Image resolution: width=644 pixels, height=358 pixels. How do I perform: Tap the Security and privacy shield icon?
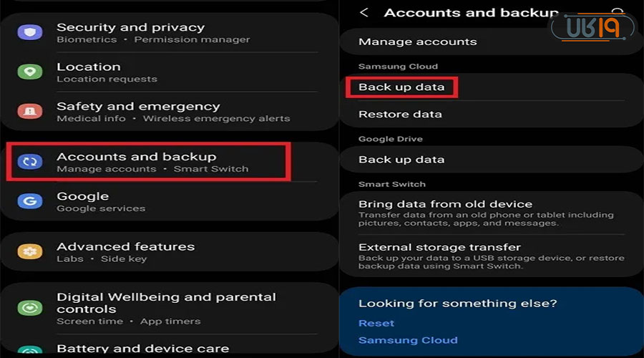(30, 33)
